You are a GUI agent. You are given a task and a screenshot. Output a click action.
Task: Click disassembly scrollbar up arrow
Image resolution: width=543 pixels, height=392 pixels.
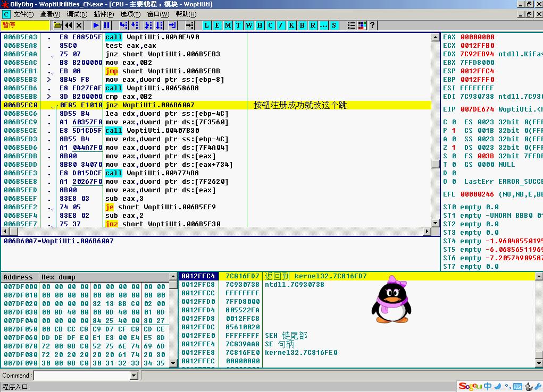click(x=436, y=37)
